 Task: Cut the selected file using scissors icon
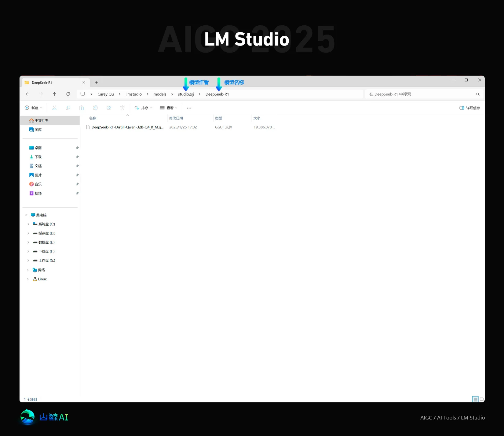coord(54,108)
